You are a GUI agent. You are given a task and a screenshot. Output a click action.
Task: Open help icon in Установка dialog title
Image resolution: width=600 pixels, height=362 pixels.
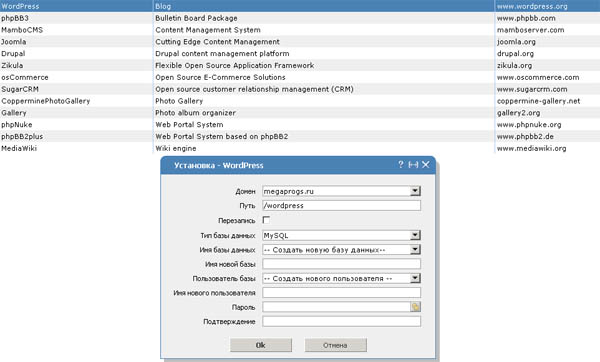click(x=401, y=165)
